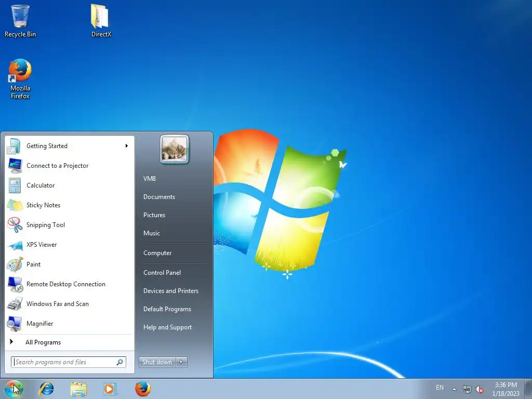The width and height of the screenshot is (532, 399).
Task: Click the Shut down button
Action: [x=157, y=362]
